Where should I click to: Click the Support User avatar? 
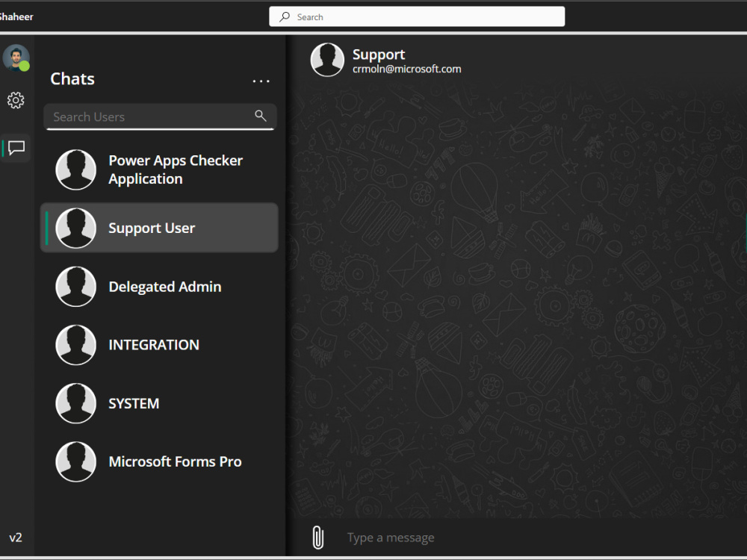pos(75,228)
